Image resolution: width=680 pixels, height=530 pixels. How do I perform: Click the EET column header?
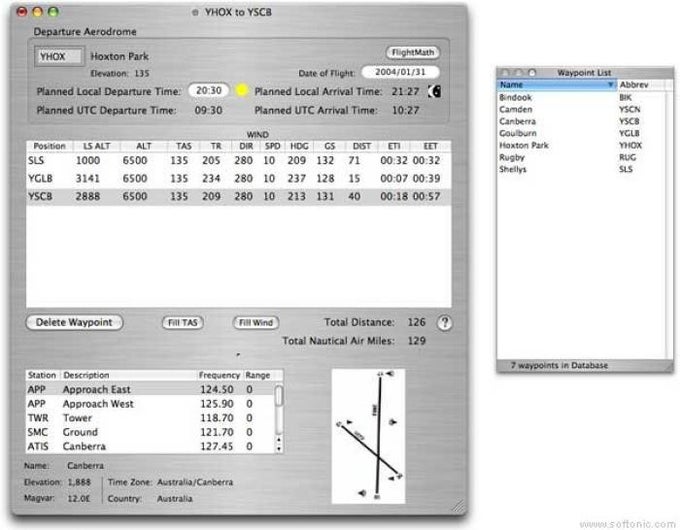tap(430, 146)
